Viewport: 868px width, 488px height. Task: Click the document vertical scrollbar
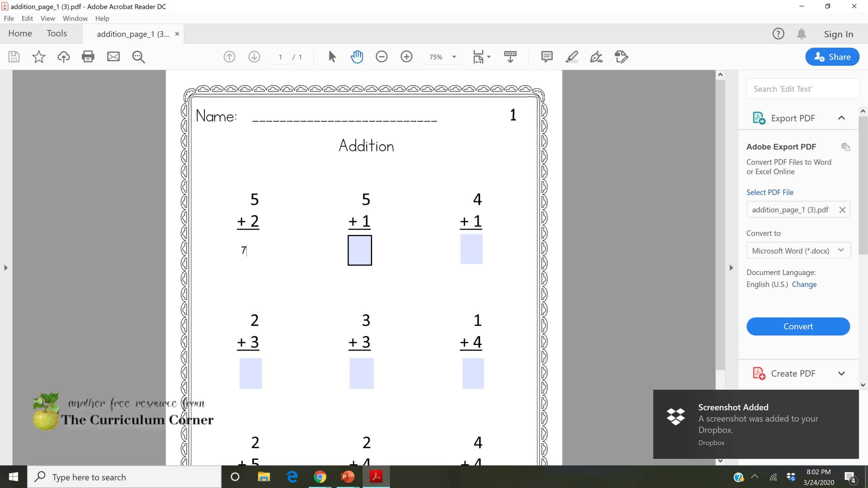(720, 224)
